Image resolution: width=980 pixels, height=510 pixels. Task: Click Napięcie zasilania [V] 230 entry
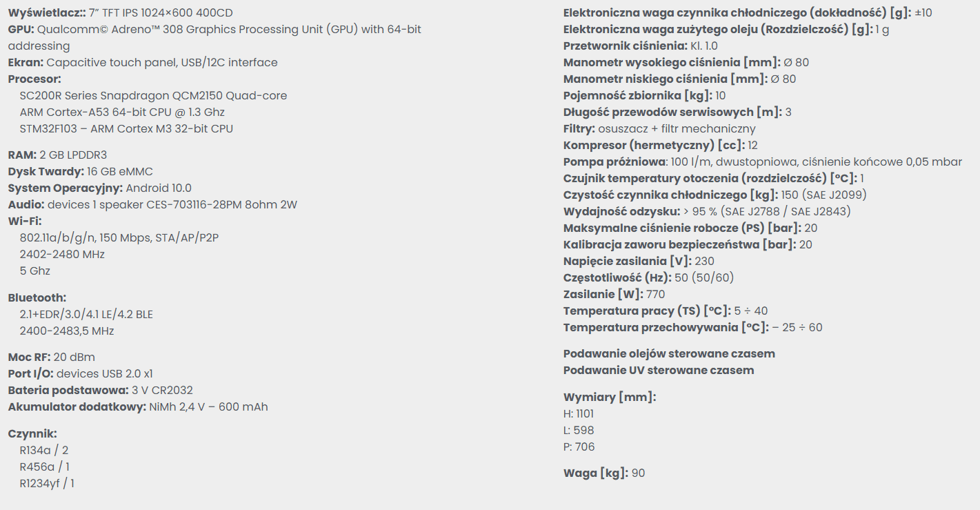pos(639,261)
